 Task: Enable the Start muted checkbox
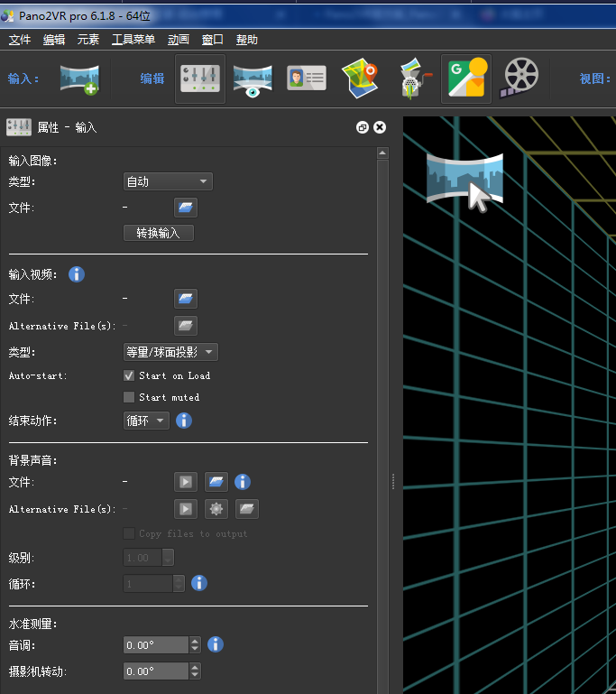coord(129,397)
